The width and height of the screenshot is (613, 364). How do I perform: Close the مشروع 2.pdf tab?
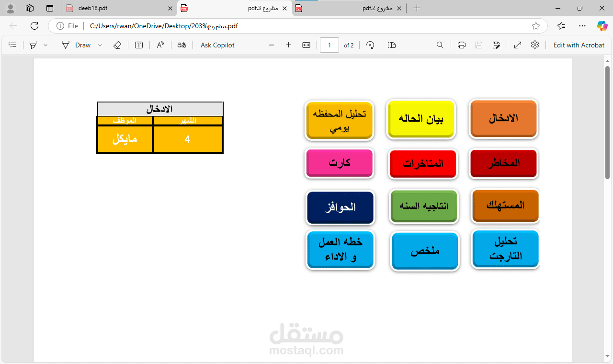point(399,8)
